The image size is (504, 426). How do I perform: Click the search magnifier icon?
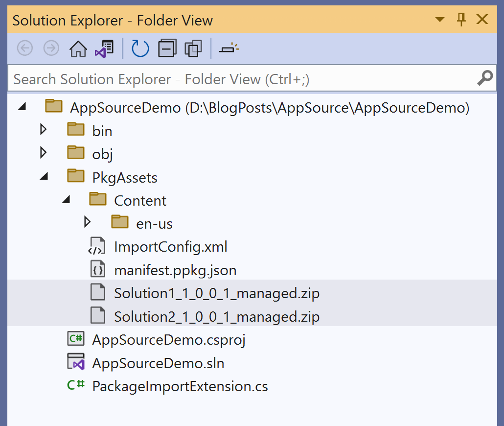(x=484, y=78)
